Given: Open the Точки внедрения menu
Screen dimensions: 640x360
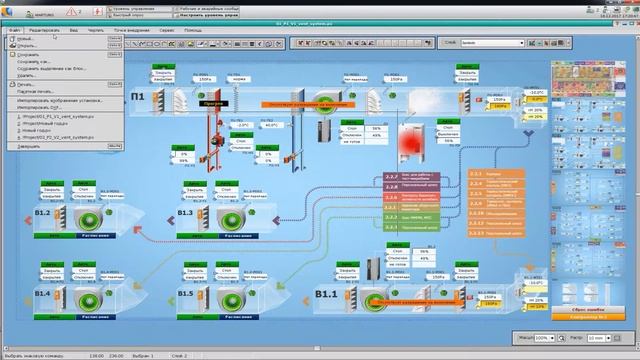Looking at the screenshot, I should 131,30.
